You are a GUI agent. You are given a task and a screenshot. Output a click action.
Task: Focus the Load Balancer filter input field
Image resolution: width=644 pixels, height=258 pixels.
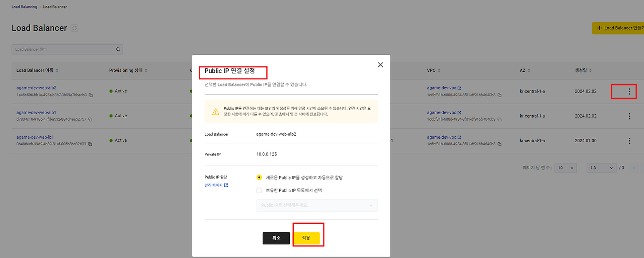[x=63, y=49]
